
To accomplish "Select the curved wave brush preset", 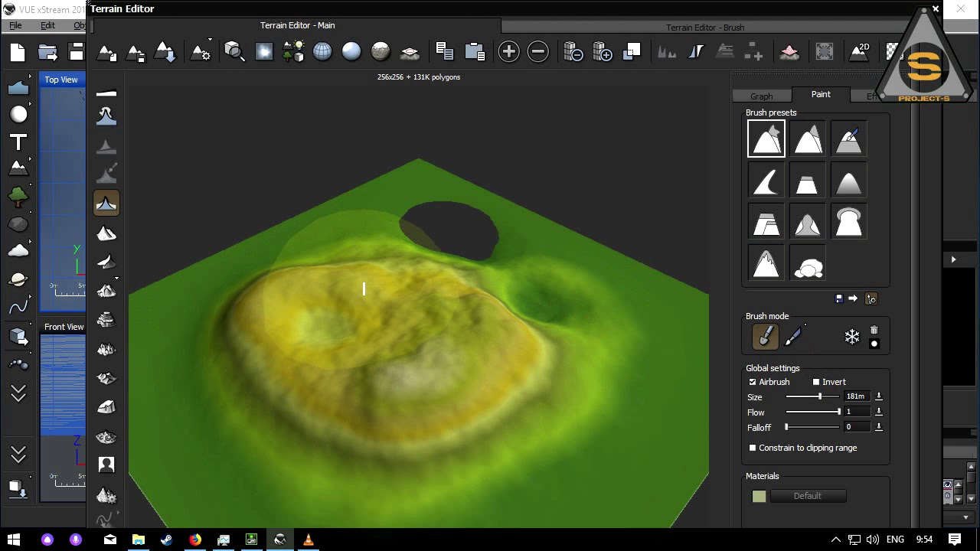I will point(766,181).
